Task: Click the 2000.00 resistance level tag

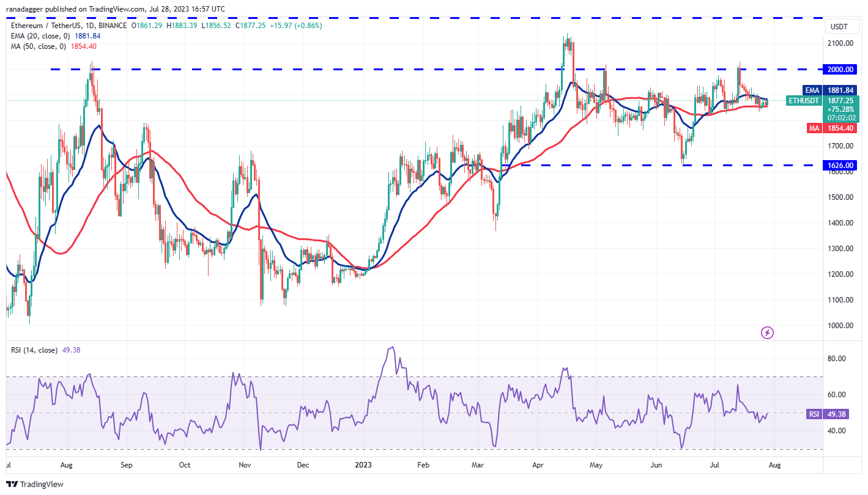Action: point(840,69)
